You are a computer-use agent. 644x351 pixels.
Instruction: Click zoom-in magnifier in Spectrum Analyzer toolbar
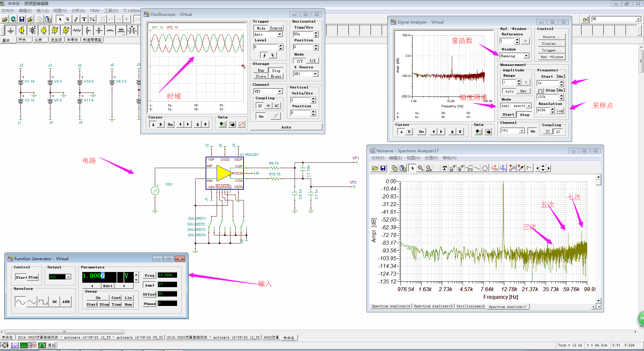[420, 168]
